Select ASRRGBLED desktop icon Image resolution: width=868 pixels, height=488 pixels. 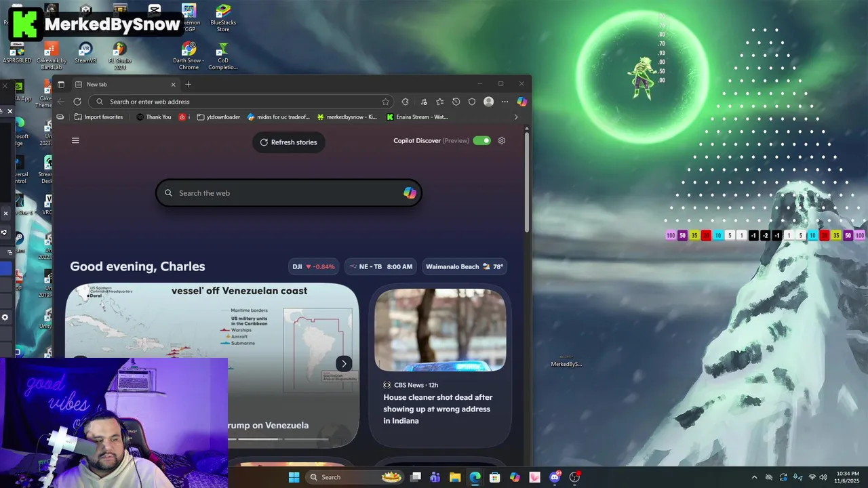[x=17, y=53]
